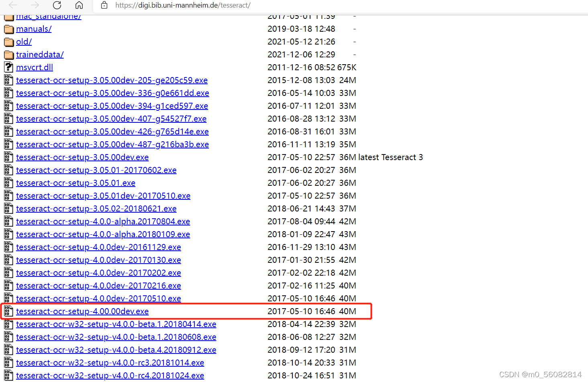This screenshot has width=588, height=382.
Task: Click the site lock icon in address bar
Action: click(104, 5)
